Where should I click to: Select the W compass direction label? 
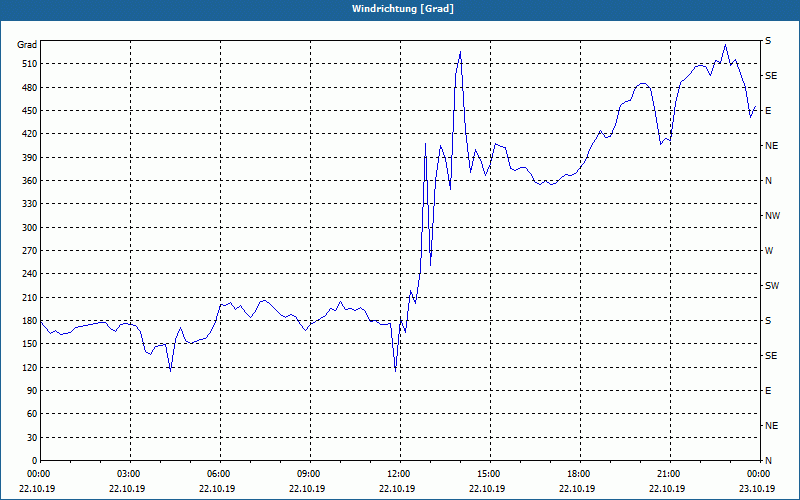pos(769,251)
